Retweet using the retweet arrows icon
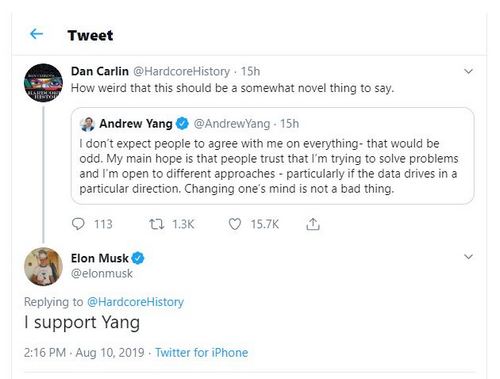Viewport: 500px width, 379px height. [156, 224]
